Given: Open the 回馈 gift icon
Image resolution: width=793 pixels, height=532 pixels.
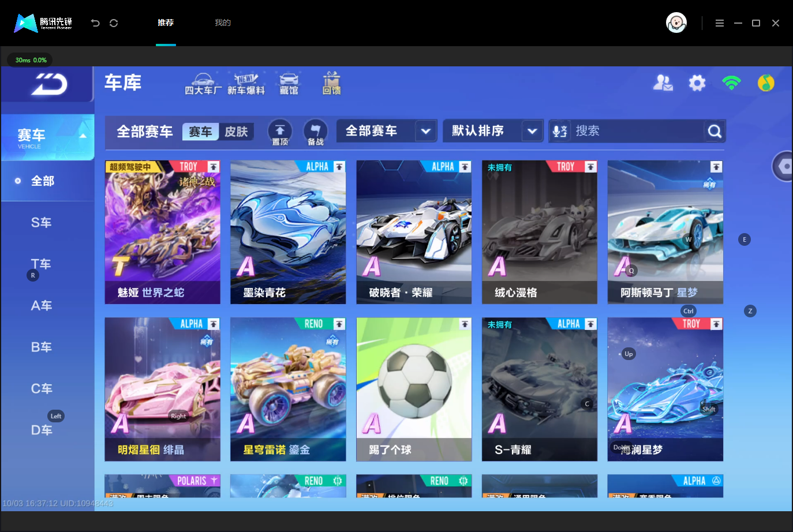Looking at the screenshot, I should click(331, 84).
